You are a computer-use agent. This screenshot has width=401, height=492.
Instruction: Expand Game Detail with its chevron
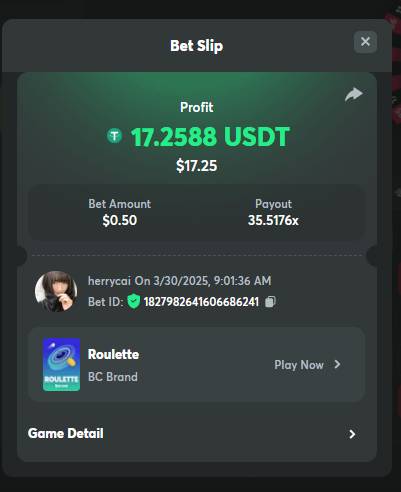[x=352, y=434]
